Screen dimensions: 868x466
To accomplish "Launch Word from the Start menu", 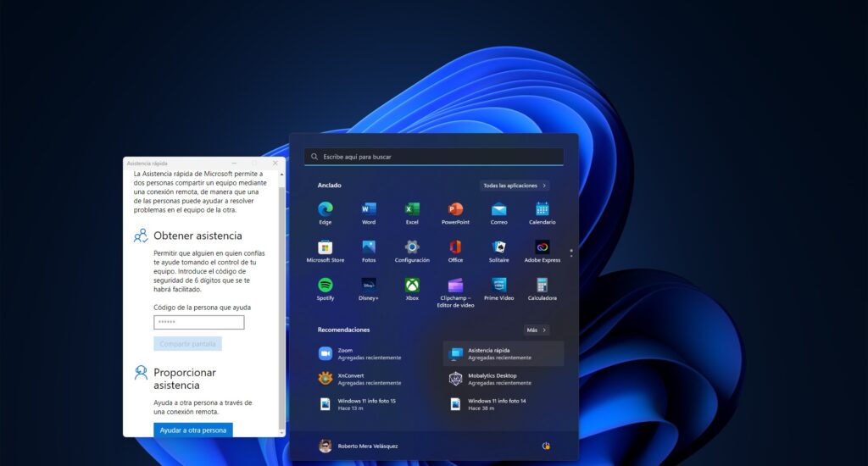I will click(369, 213).
